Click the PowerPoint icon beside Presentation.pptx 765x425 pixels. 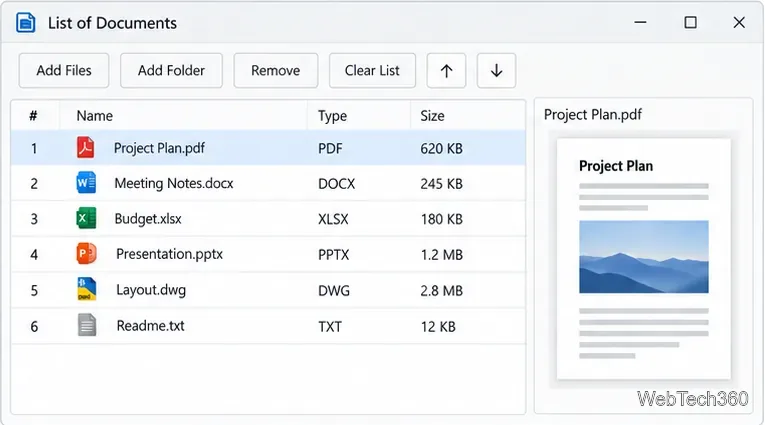click(x=86, y=254)
